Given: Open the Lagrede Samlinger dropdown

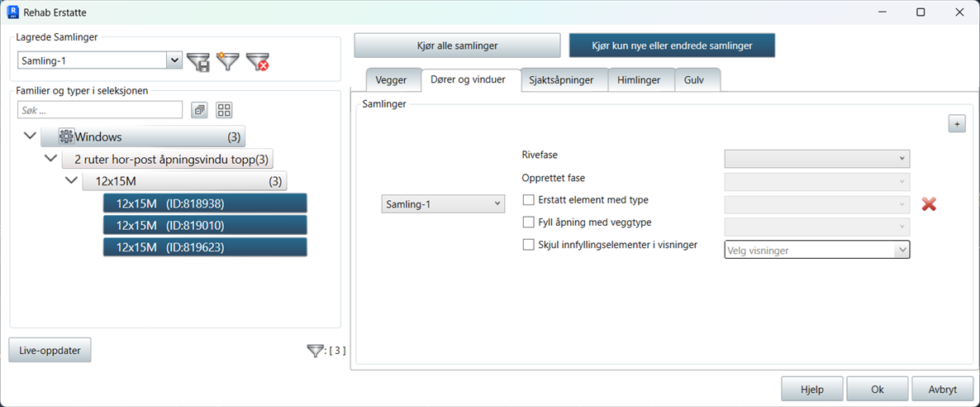Looking at the screenshot, I should (174, 60).
